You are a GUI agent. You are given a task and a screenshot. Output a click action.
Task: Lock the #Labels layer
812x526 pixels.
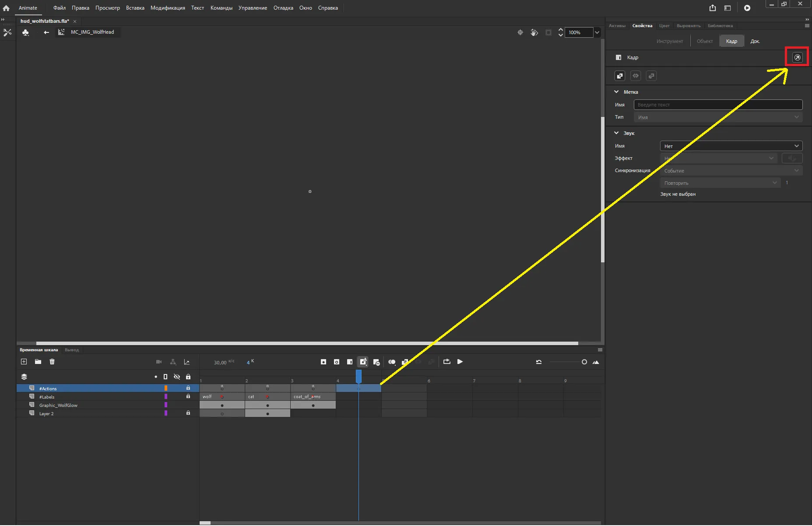click(x=188, y=397)
